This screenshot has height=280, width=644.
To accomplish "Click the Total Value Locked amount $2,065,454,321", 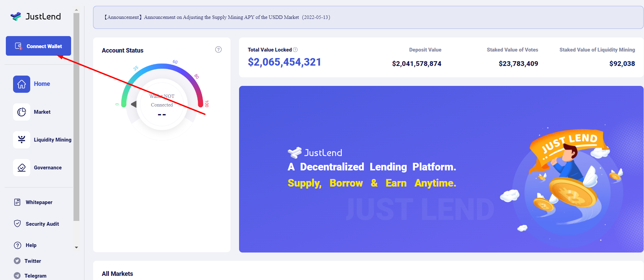I will 284,62.
